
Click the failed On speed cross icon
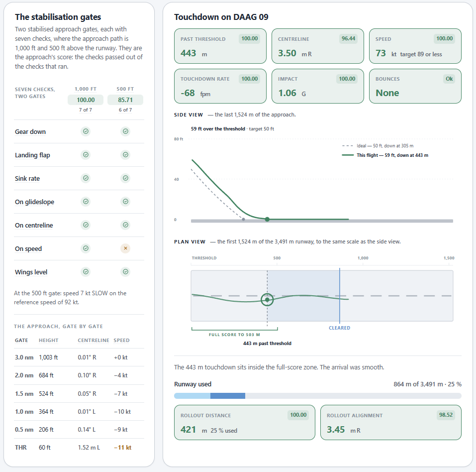point(125,248)
